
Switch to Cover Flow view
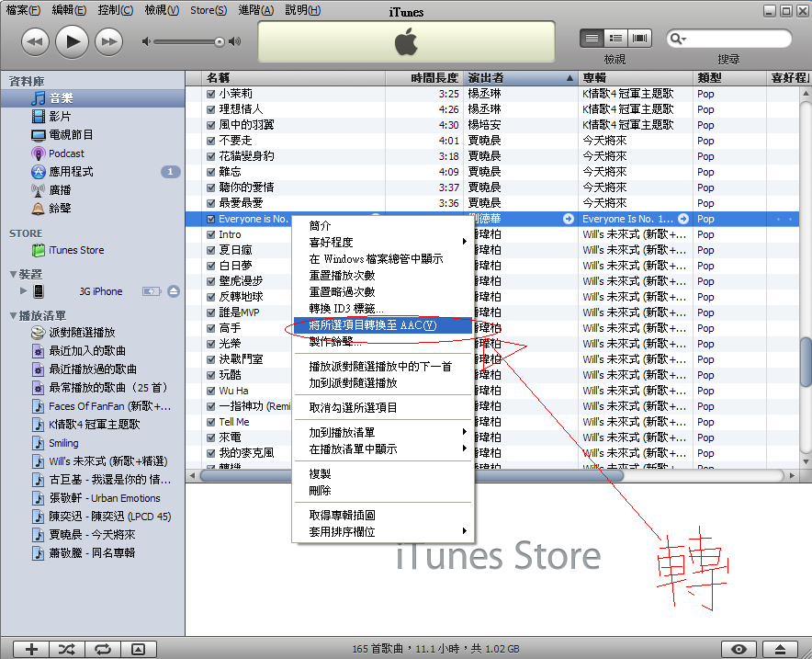[639, 39]
